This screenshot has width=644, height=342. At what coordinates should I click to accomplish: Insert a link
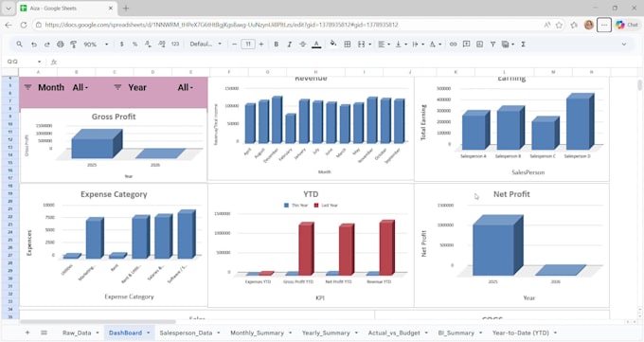[x=453, y=44]
